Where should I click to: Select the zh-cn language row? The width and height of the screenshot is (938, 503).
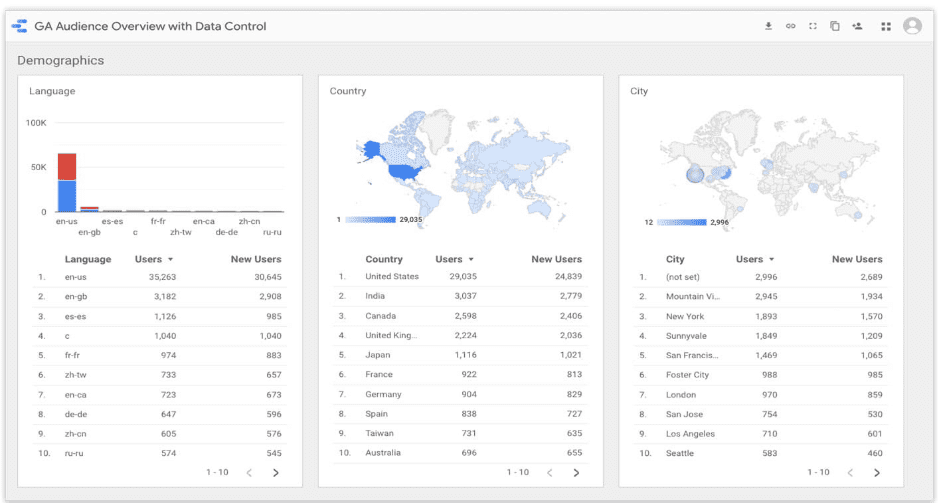160,434
